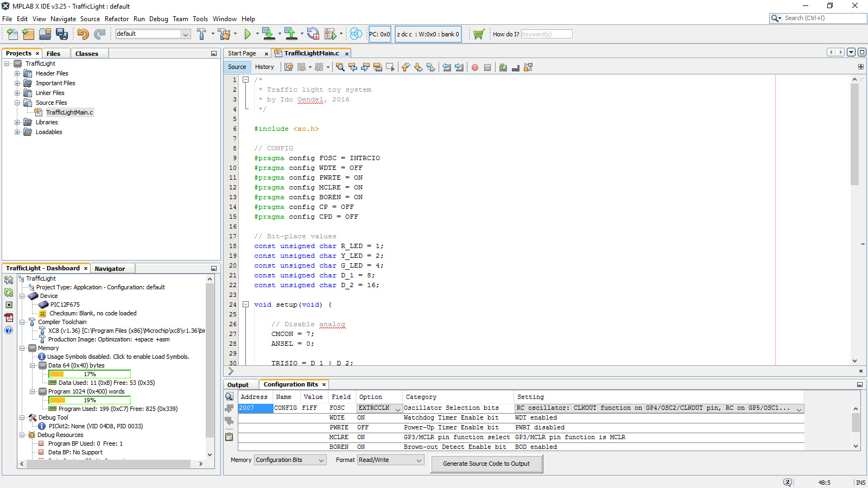Expand the Header Files tree node
Screen dimensions: 868x488
click(x=17, y=73)
